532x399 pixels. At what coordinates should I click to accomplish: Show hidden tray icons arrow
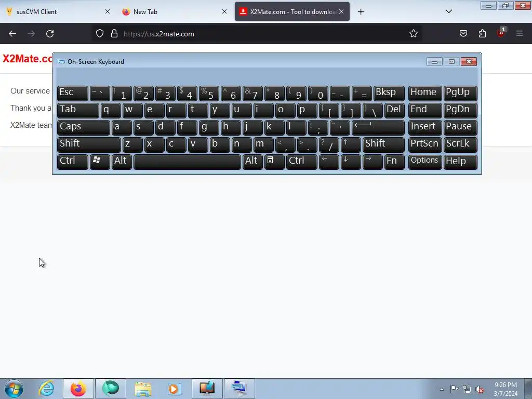point(442,389)
